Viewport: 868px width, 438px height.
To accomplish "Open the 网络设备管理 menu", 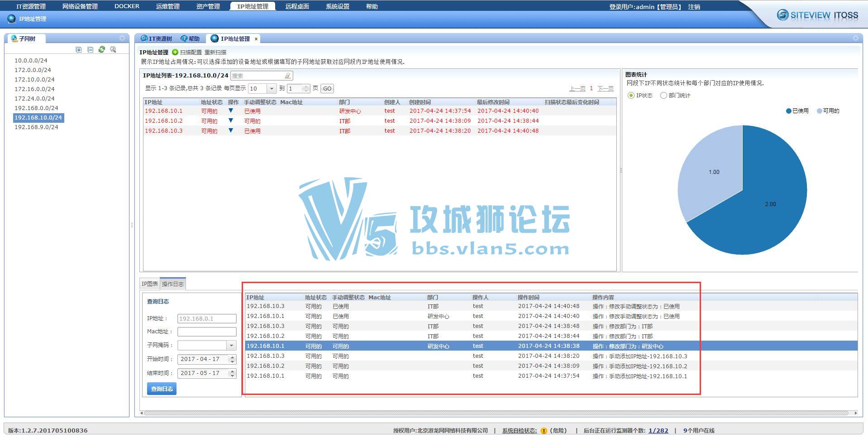I will pos(80,6).
